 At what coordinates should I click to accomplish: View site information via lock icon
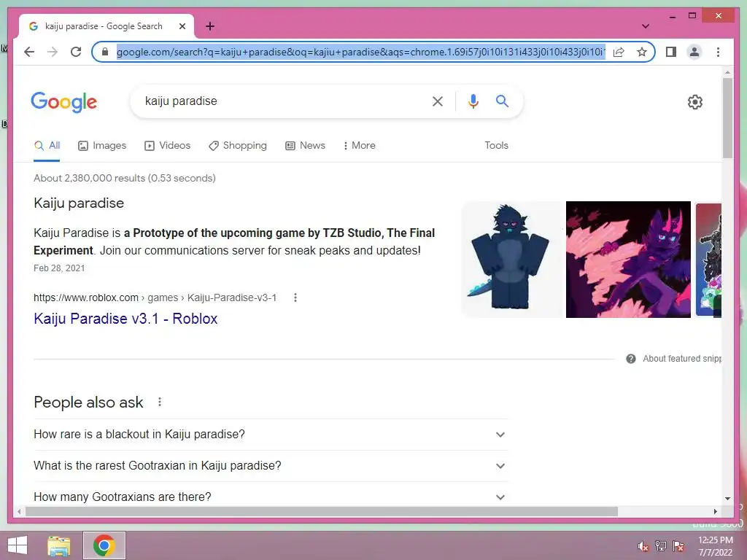tap(105, 52)
